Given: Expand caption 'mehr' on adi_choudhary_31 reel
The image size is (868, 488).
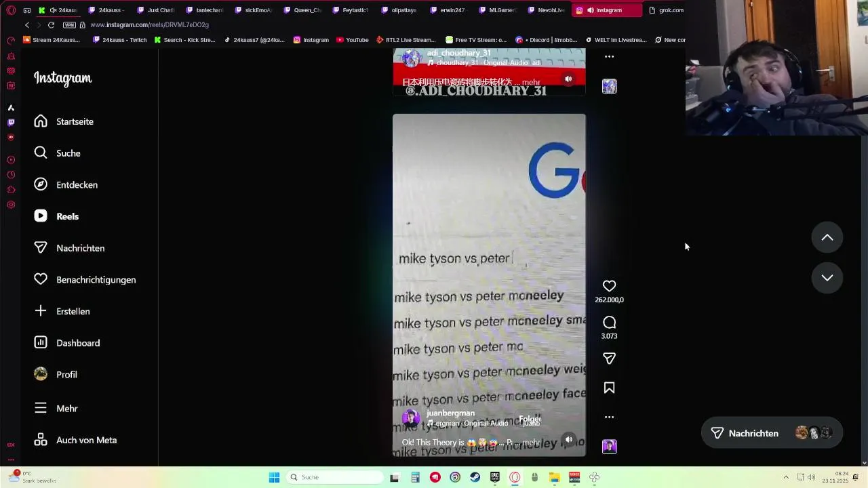Looking at the screenshot, I should [x=531, y=82].
